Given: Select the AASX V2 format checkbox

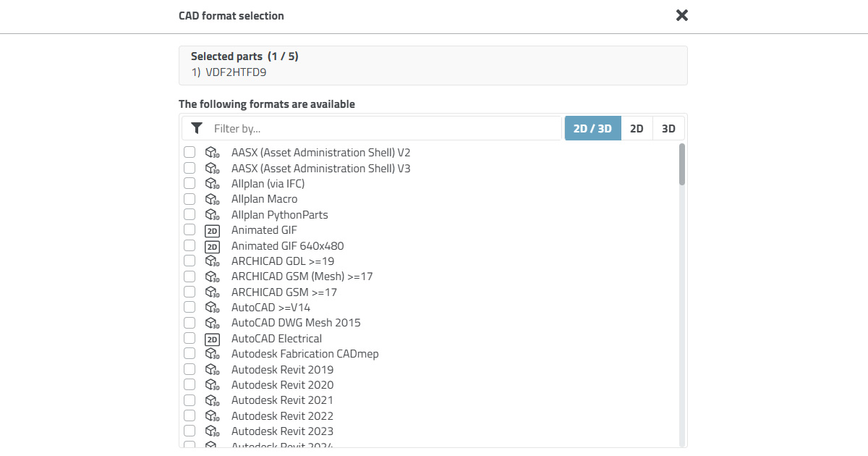Looking at the screenshot, I should (x=190, y=153).
